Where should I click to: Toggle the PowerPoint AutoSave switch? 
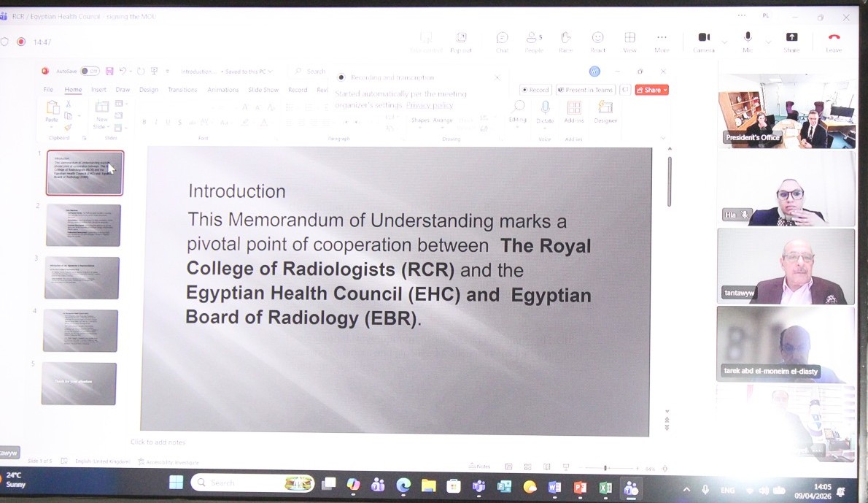(x=90, y=71)
